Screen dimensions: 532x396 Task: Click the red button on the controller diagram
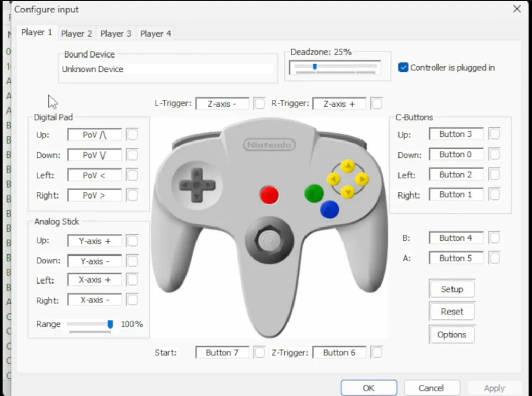(269, 195)
